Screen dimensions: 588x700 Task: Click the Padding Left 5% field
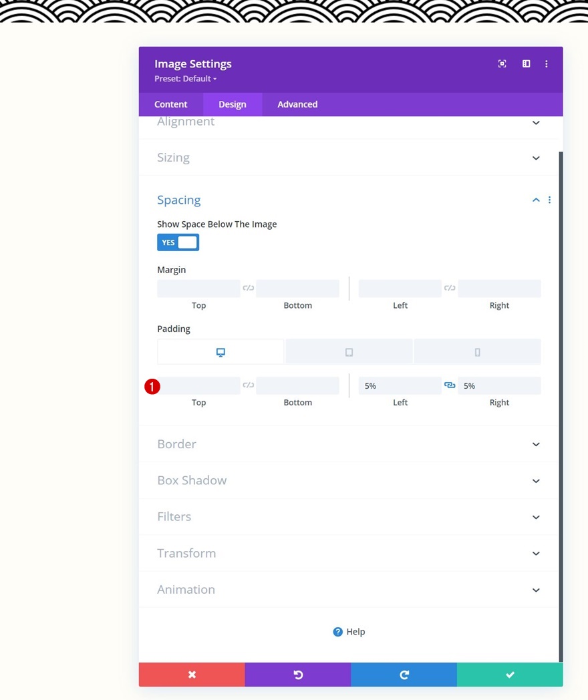click(400, 385)
